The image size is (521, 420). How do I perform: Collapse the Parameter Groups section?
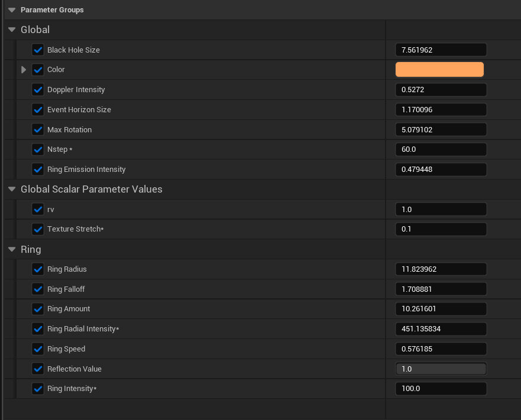click(x=12, y=10)
